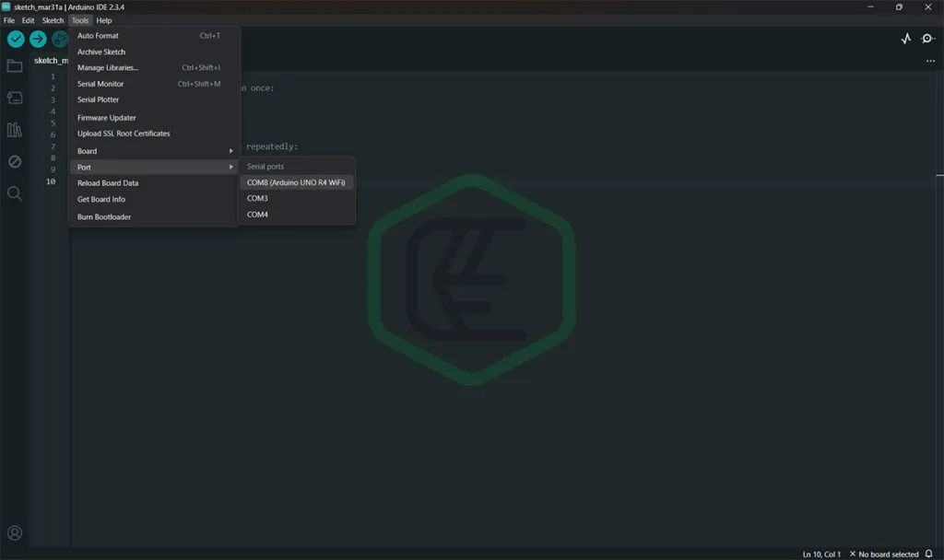Image resolution: width=944 pixels, height=560 pixels.
Task: Open Manage Libraries from Tools menu
Action: tap(154, 68)
